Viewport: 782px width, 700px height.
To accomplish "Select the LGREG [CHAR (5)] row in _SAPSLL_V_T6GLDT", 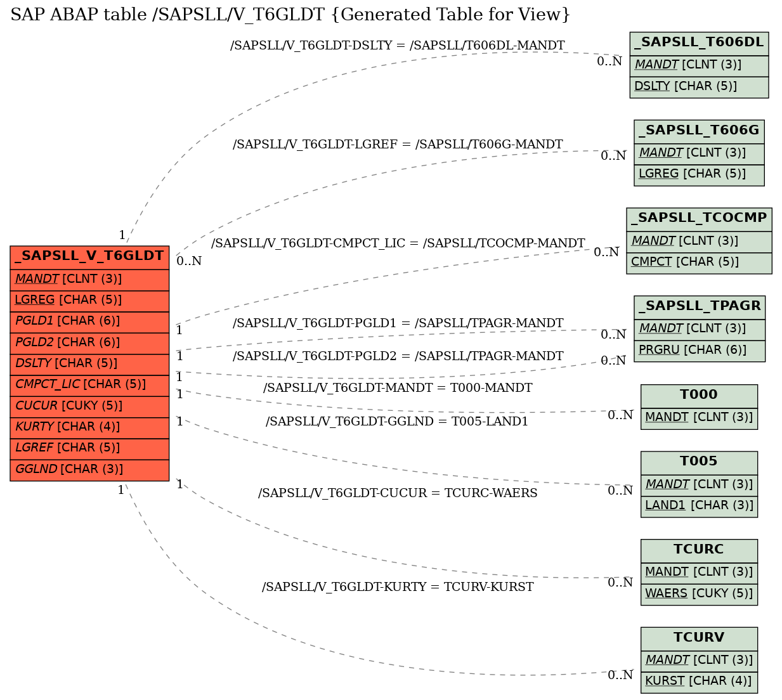I will click(89, 301).
